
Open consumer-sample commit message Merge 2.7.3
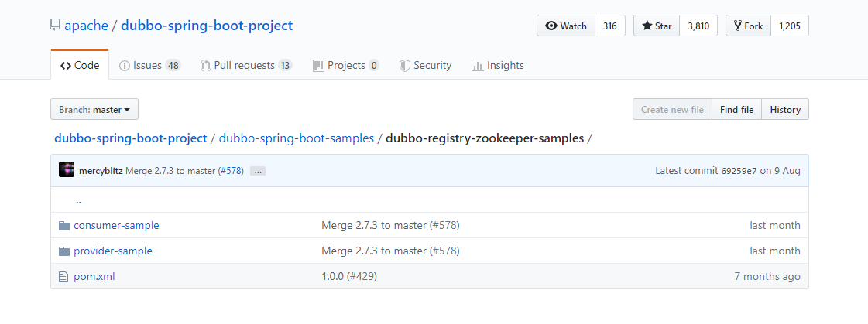coord(390,226)
